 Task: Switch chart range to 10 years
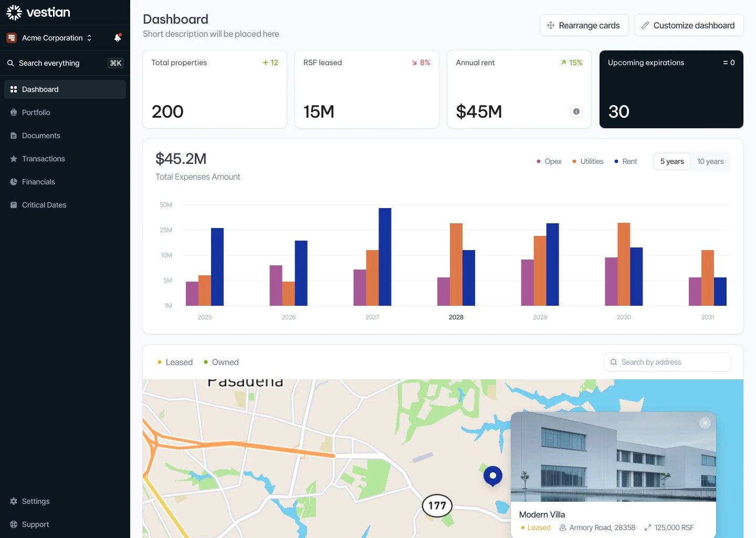coord(710,161)
